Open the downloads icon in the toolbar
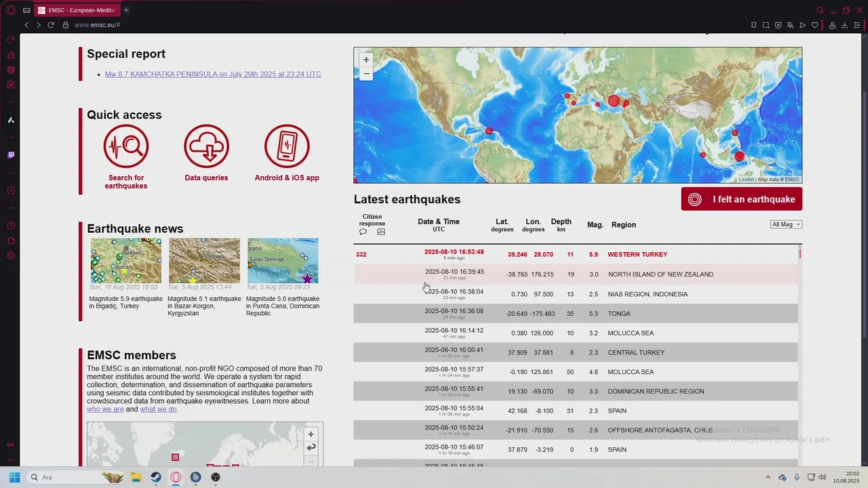 coord(845,25)
